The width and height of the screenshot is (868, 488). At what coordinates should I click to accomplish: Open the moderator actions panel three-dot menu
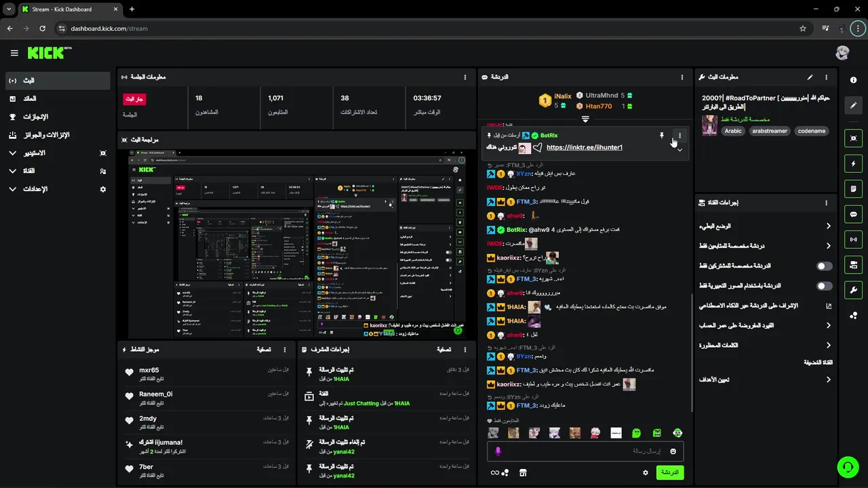465,350
